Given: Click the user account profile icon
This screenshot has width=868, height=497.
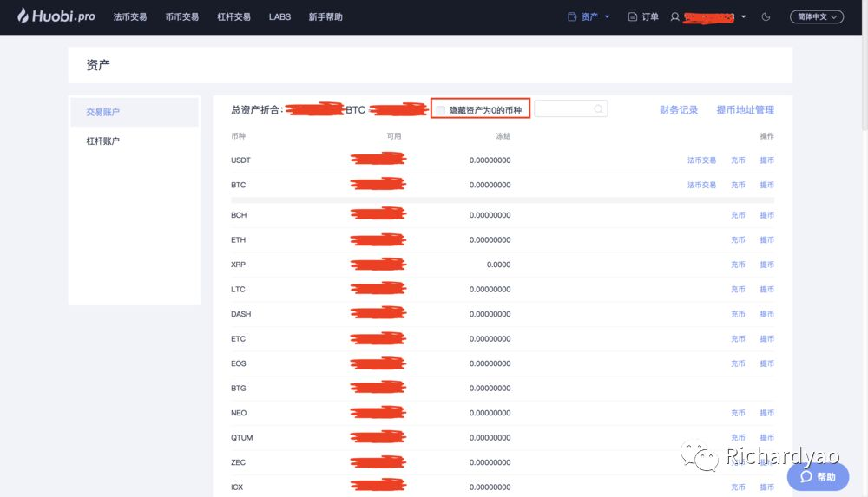Looking at the screenshot, I should [x=675, y=16].
